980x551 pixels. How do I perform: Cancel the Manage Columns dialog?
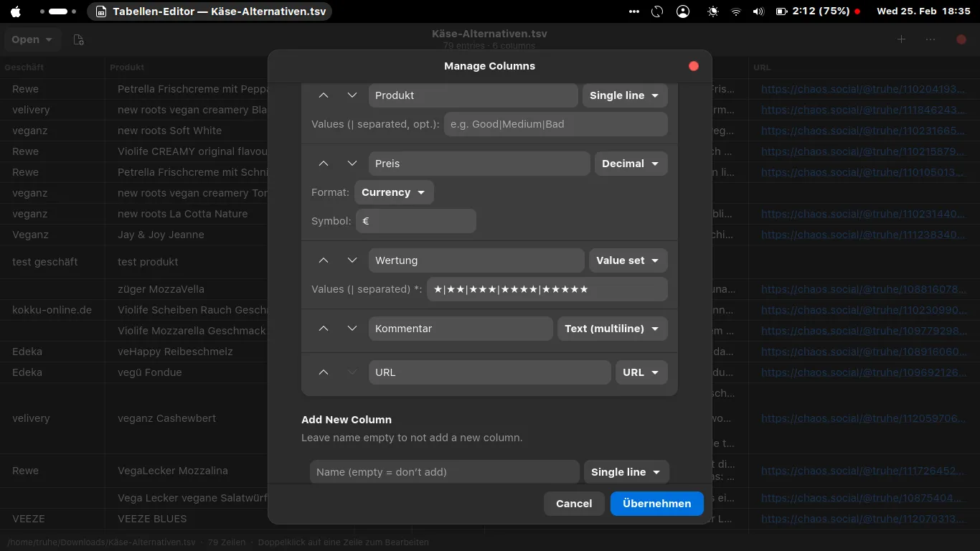coord(574,504)
